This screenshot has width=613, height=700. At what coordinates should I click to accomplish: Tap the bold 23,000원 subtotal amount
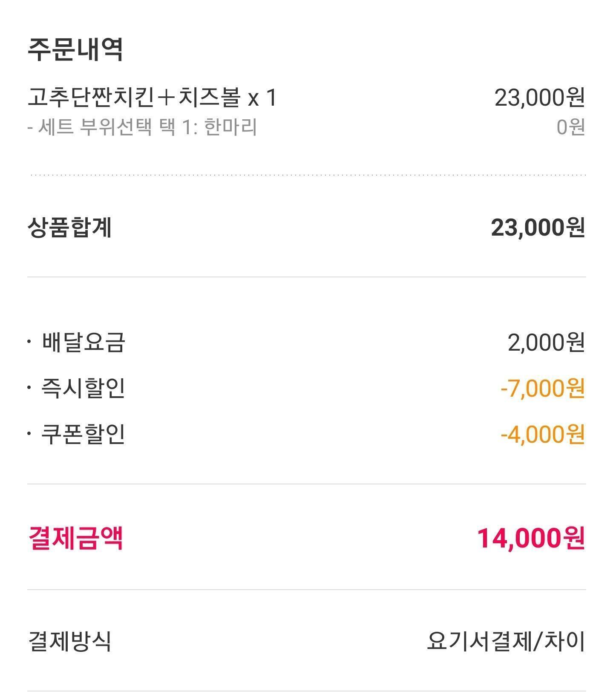point(538,228)
